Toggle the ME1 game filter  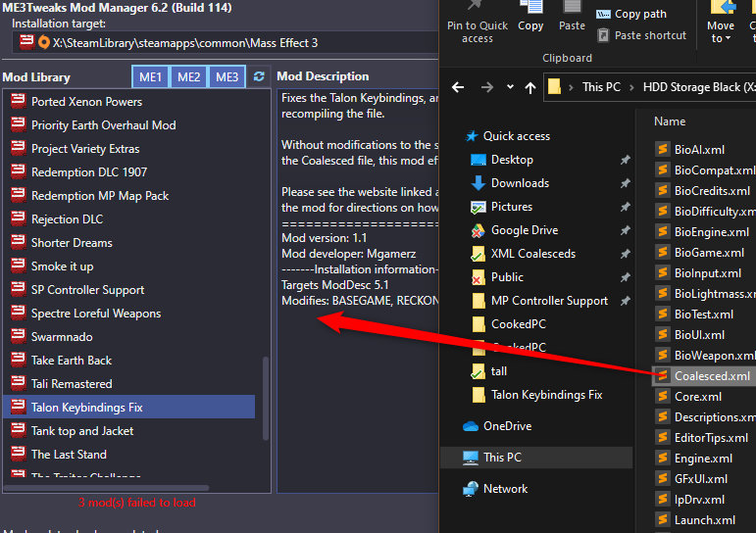[150, 77]
